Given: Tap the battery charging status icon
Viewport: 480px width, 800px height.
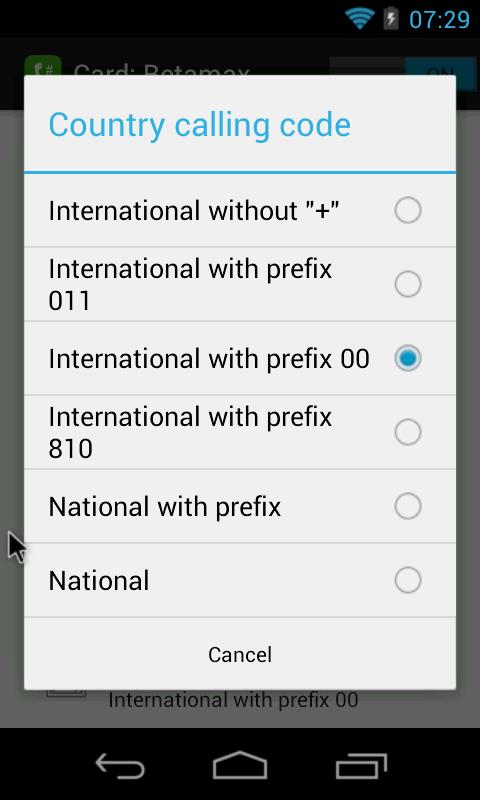Looking at the screenshot, I should coord(391,19).
